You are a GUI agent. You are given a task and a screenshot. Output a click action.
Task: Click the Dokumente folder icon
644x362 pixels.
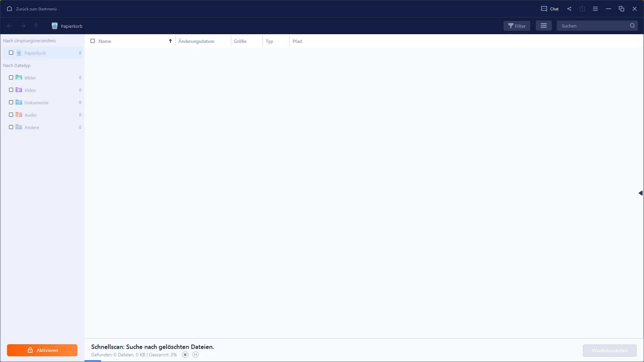click(x=19, y=102)
